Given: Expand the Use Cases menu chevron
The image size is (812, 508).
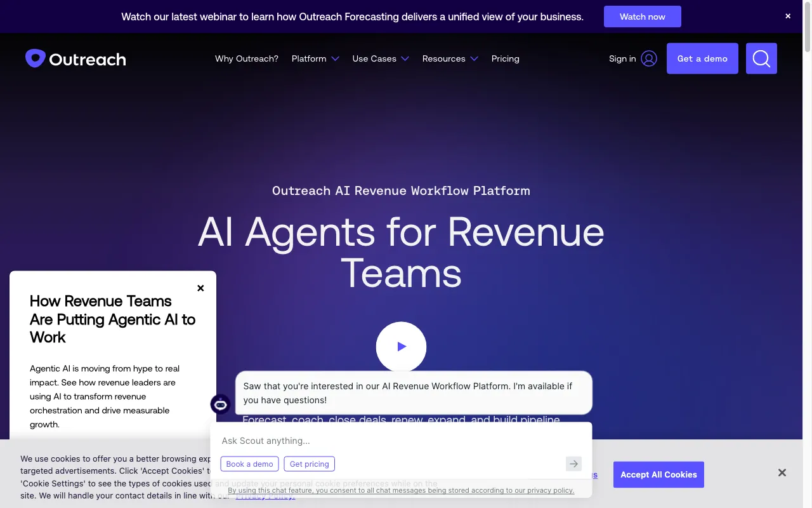Looking at the screenshot, I should tap(405, 58).
